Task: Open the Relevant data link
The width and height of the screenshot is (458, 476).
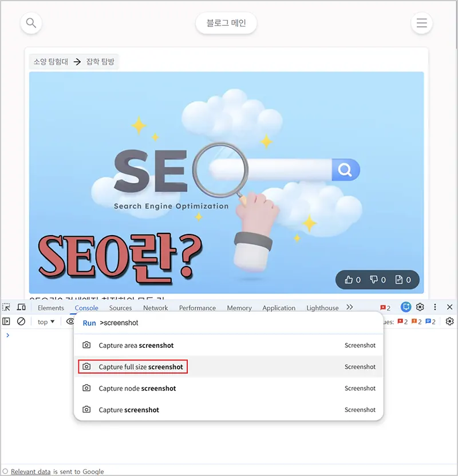Action: point(31,471)
